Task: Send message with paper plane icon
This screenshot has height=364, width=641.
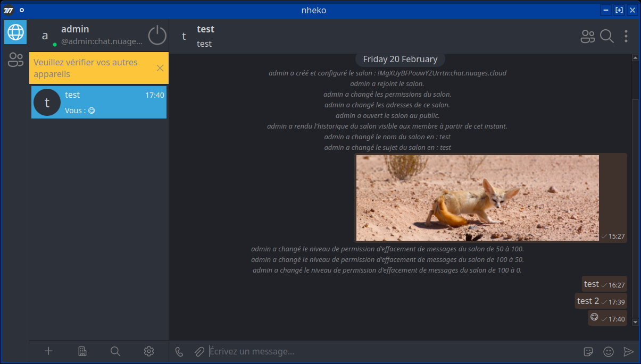Action: coord(628,351)
